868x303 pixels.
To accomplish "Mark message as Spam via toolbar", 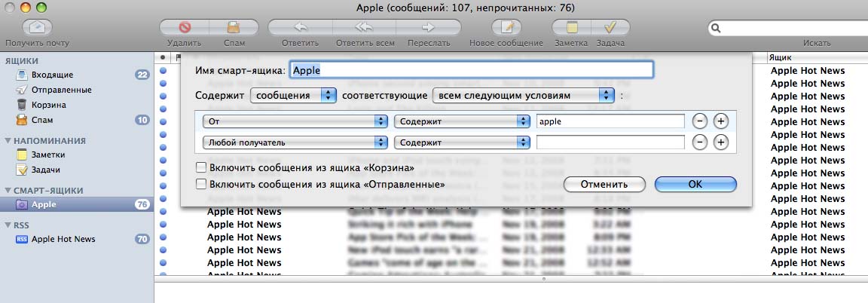I will tap(234, 28).
